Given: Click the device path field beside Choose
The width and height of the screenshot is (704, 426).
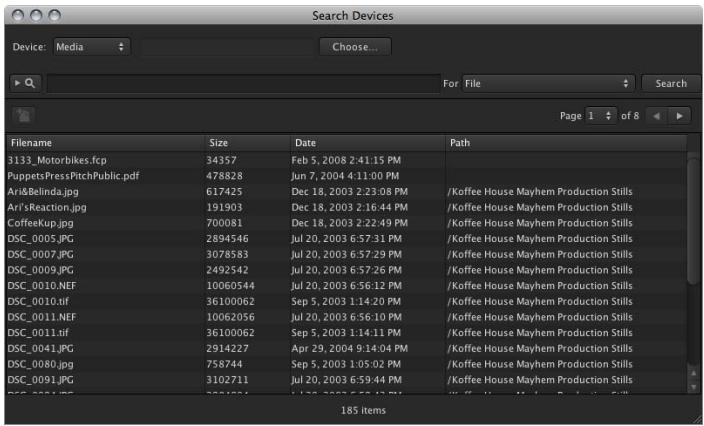Looking at the screenshot, I should click(x=227, y=47).
